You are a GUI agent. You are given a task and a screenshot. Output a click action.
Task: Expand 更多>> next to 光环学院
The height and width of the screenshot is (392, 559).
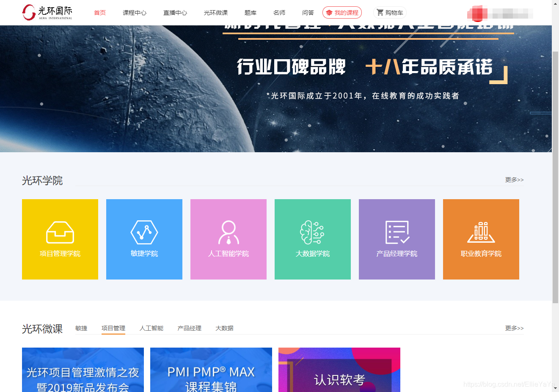[514, 180]
